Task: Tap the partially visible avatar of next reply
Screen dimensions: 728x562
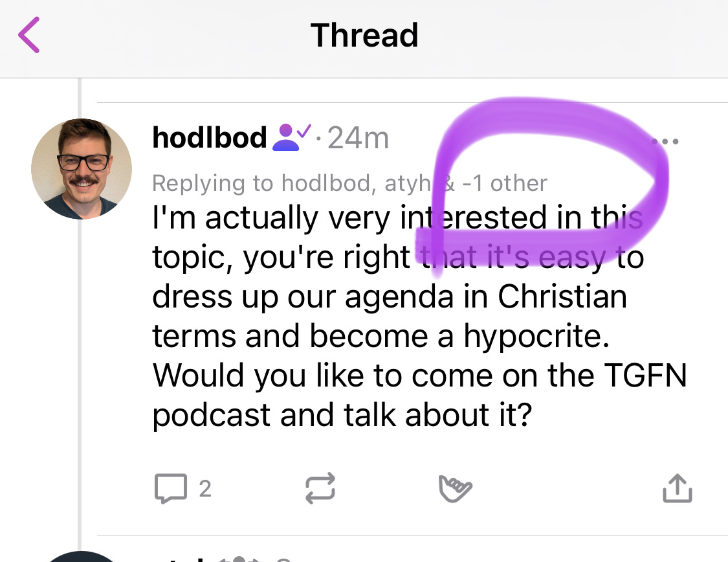Action: pos(81,556)
